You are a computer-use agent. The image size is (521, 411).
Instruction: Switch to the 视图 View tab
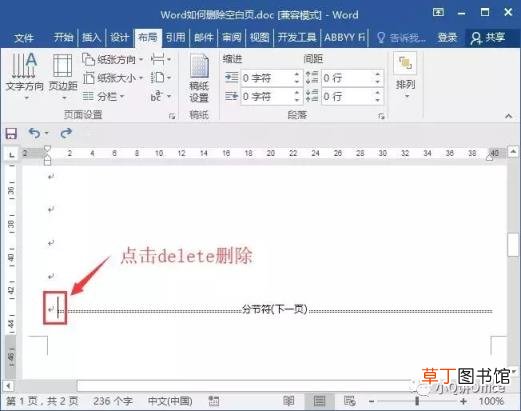pyautogui.click(x=260, y=37)
